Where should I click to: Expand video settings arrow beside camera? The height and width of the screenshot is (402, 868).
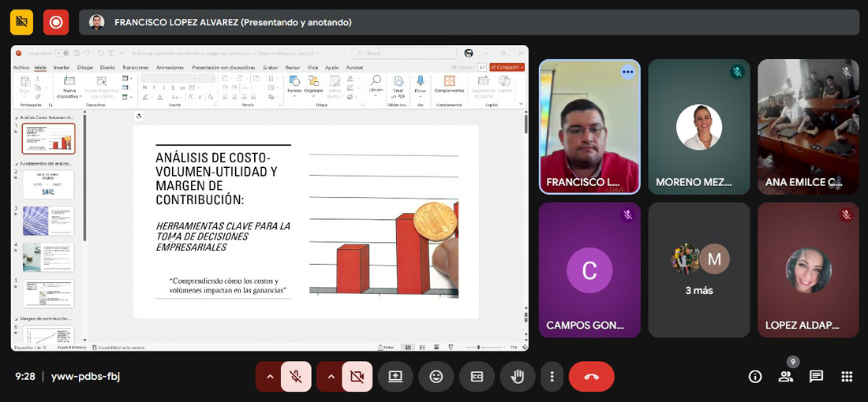point(331,377)
